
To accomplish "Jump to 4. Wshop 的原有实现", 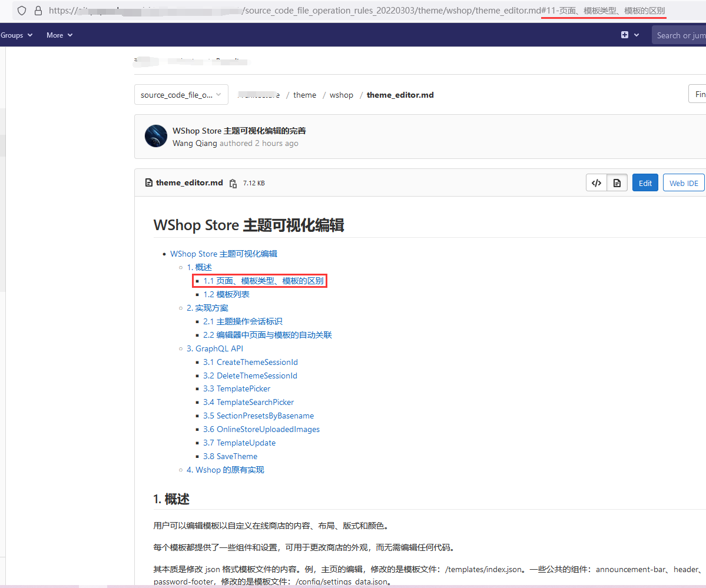I will pos(225,470).
